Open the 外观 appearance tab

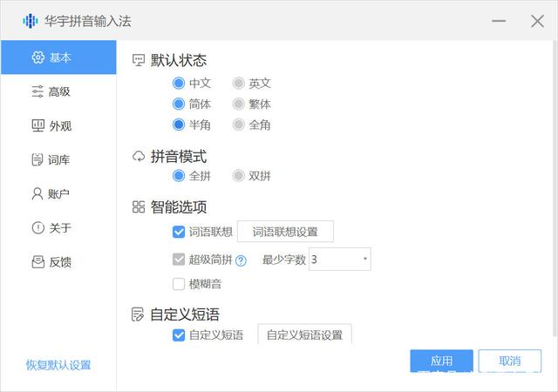pos(58,125)
